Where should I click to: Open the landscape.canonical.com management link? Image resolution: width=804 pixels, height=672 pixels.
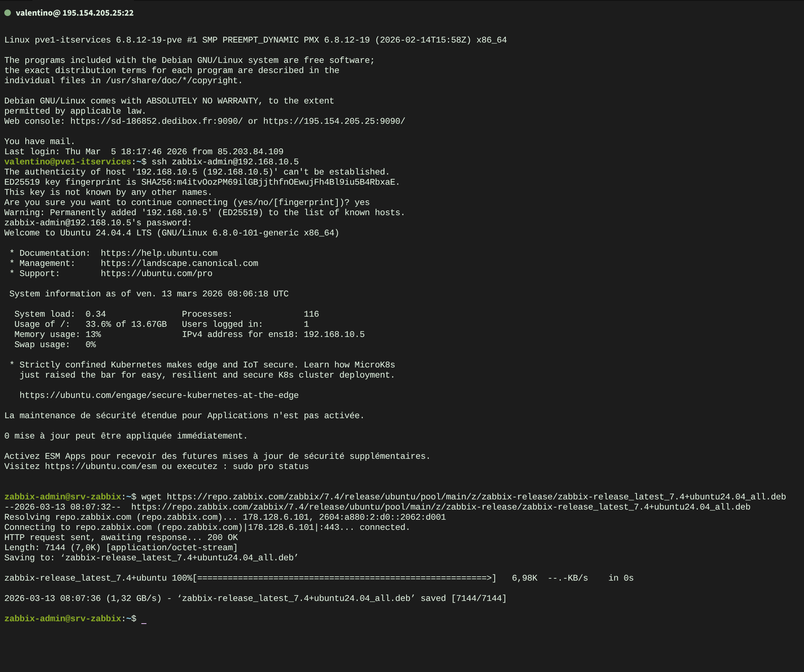(x=179, y=263)
